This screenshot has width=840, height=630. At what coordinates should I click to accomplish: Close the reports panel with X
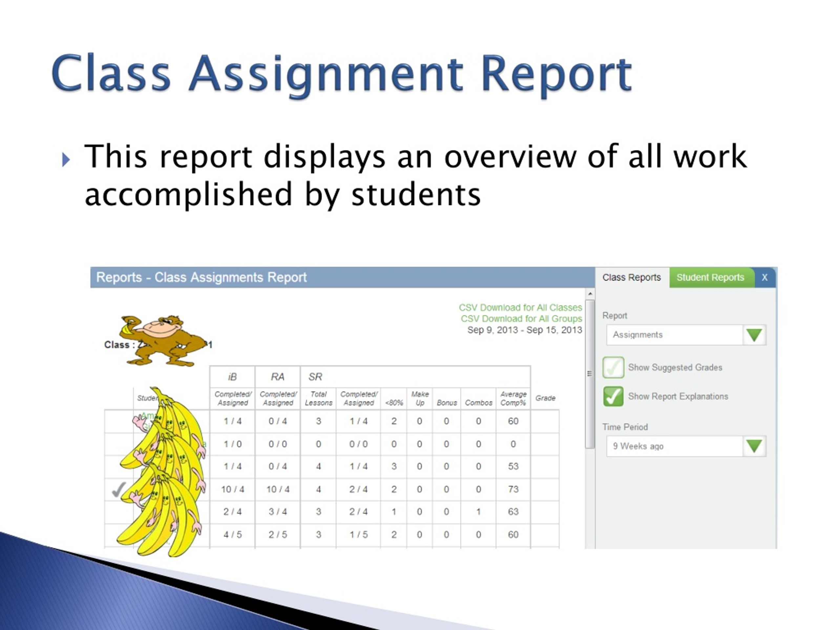click(765, 277)
